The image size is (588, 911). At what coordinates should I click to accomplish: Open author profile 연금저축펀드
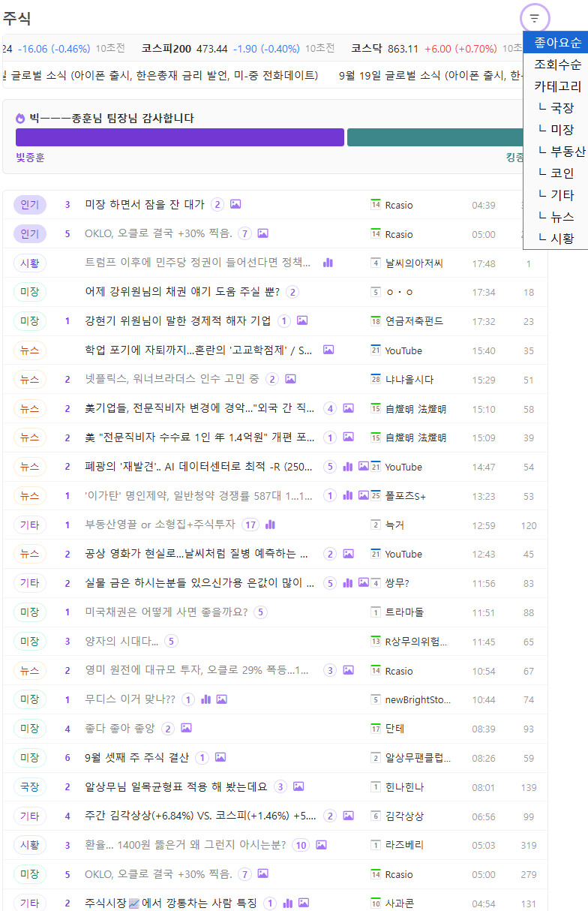pyautogui.click(x=414, y=321)
